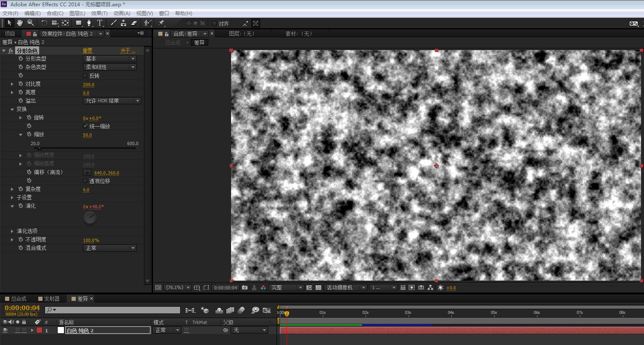644x345 pixels.
Task: Expand the 子设置 sub settings group
Action: [12, 197]
